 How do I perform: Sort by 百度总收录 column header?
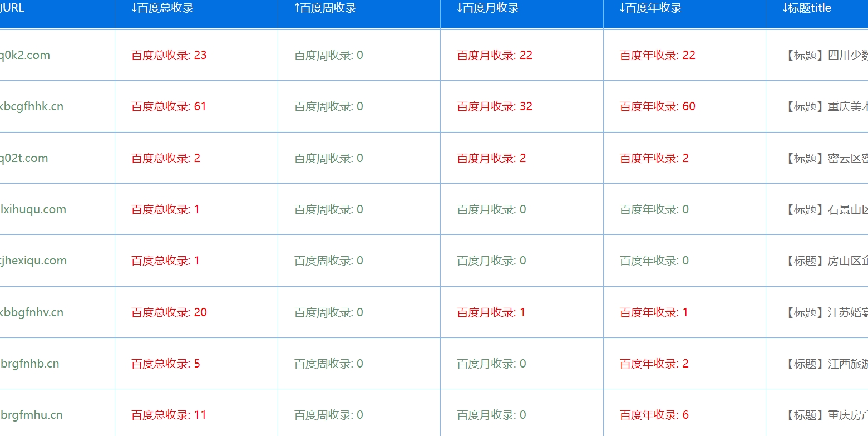pyautogui.click(x=162, y=8)
